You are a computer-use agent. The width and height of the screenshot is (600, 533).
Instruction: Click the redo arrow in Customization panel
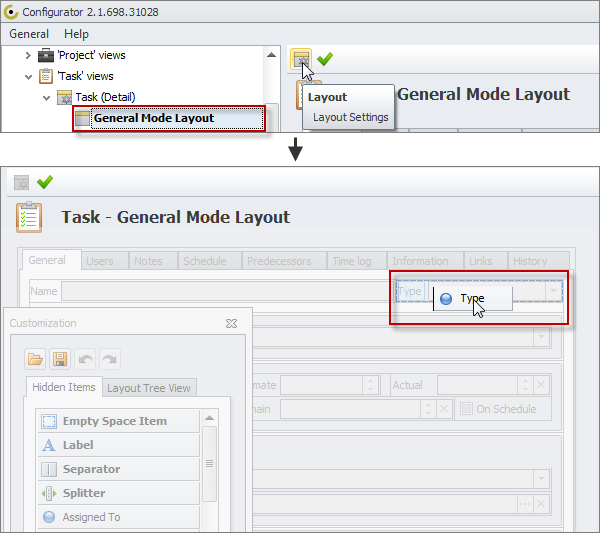108,358
